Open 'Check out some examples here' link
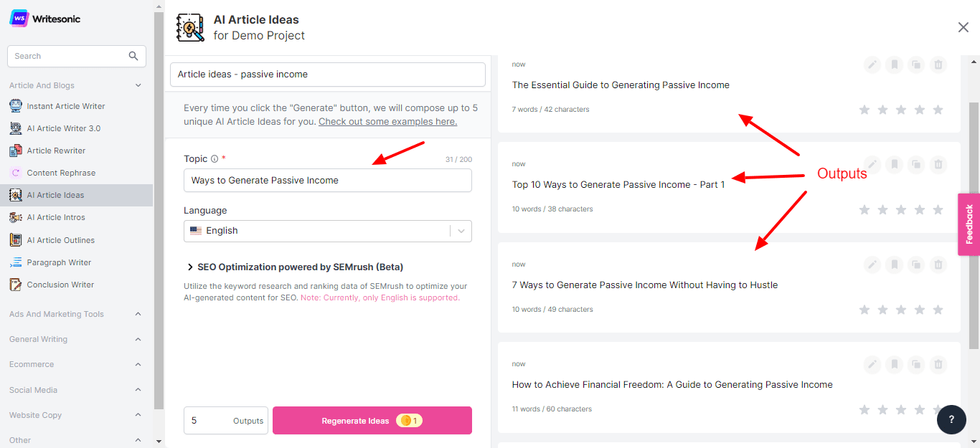 click(387, 122)
